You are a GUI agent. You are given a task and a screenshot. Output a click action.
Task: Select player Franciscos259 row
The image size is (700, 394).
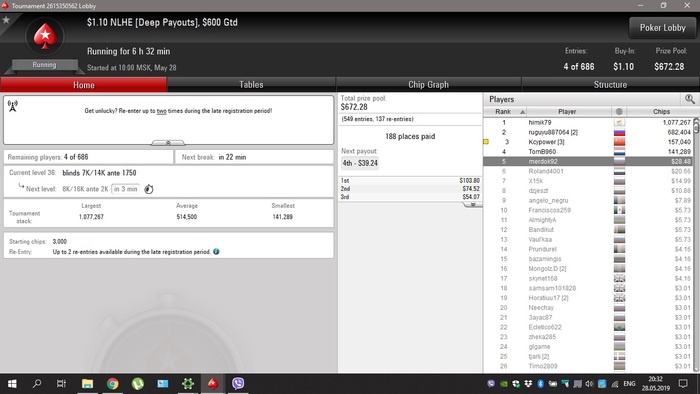(x=588, y=210)
